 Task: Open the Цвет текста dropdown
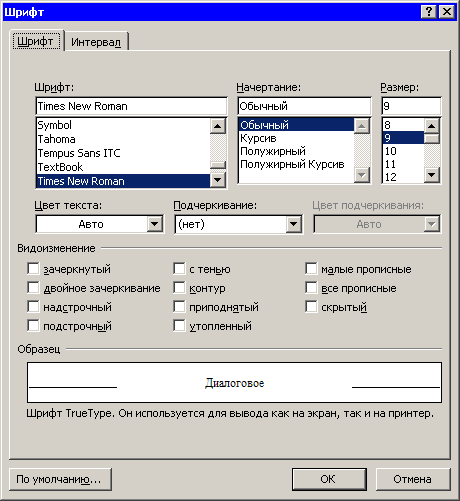(155, 224)
